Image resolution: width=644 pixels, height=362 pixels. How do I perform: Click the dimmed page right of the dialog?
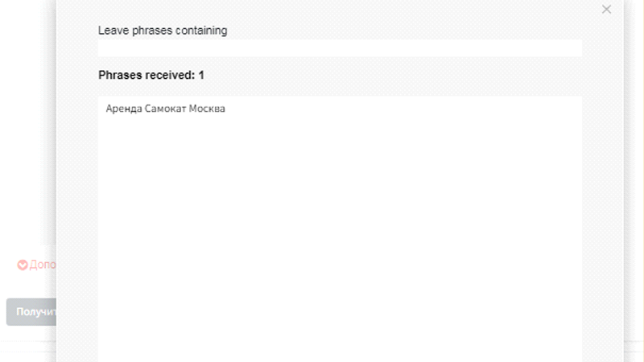[x=634, y=161]
